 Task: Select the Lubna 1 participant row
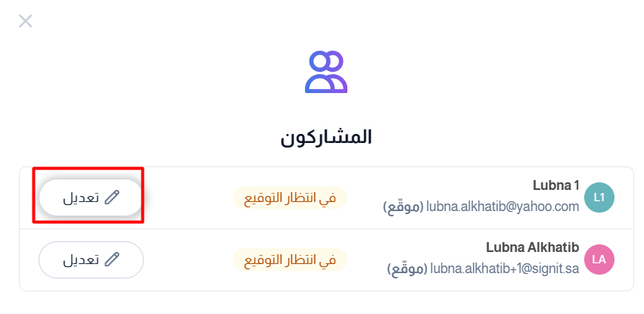pyautogui.click(x=326, y=197)
